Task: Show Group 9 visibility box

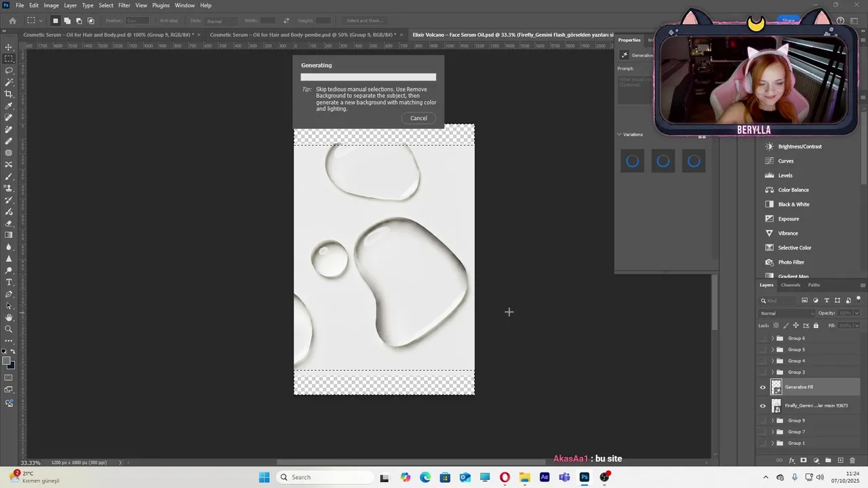Action: pyautogui.click(x=763, y=420)
